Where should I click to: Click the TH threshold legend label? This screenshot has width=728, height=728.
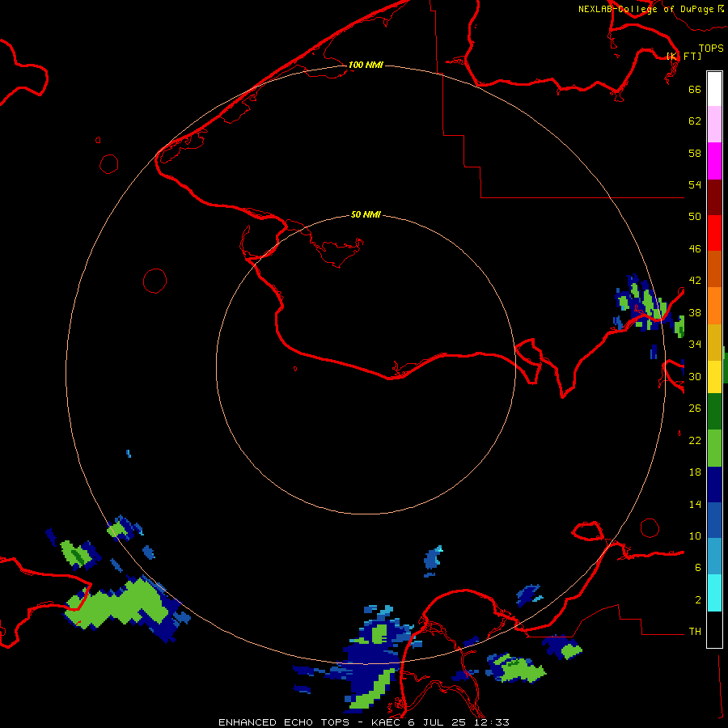(695, 632)
